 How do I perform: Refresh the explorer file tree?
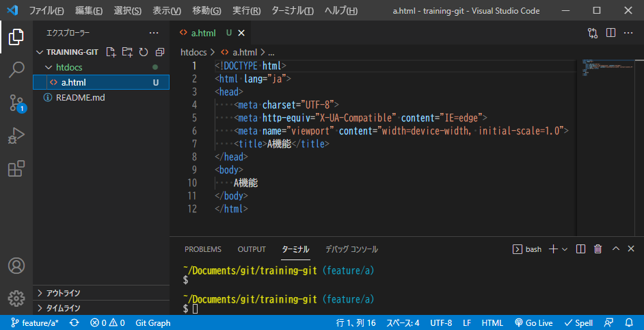[x=144, y=52]
